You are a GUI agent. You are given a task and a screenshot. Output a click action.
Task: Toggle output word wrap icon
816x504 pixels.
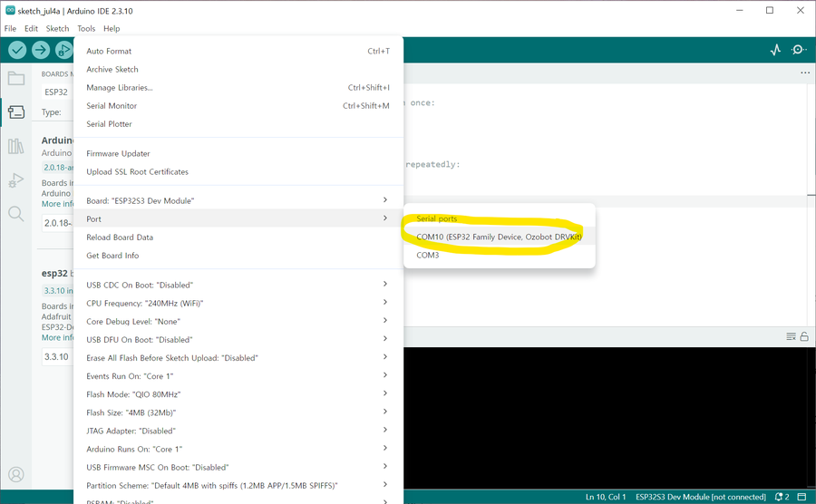click(x=791, y=336)
